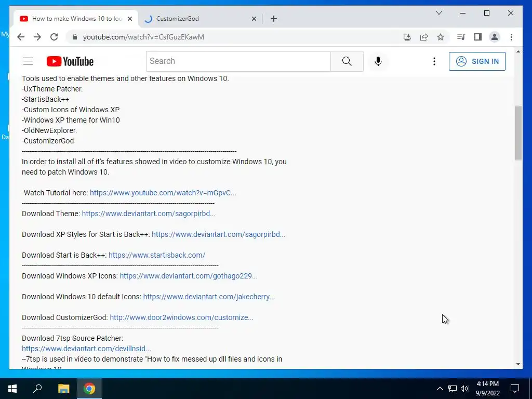
Task: Click the SIGN IN button
Action: pos(477,61)
